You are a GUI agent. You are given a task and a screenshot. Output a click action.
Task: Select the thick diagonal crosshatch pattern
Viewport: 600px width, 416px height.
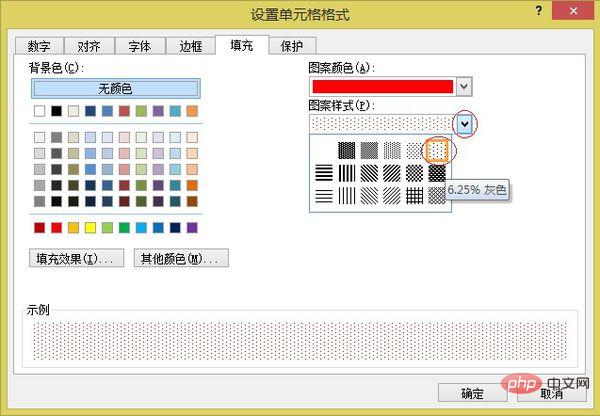437,173
